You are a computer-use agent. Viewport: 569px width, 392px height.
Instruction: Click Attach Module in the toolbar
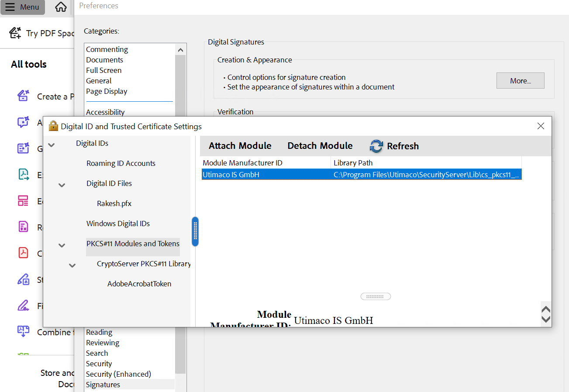coord(240,146)
